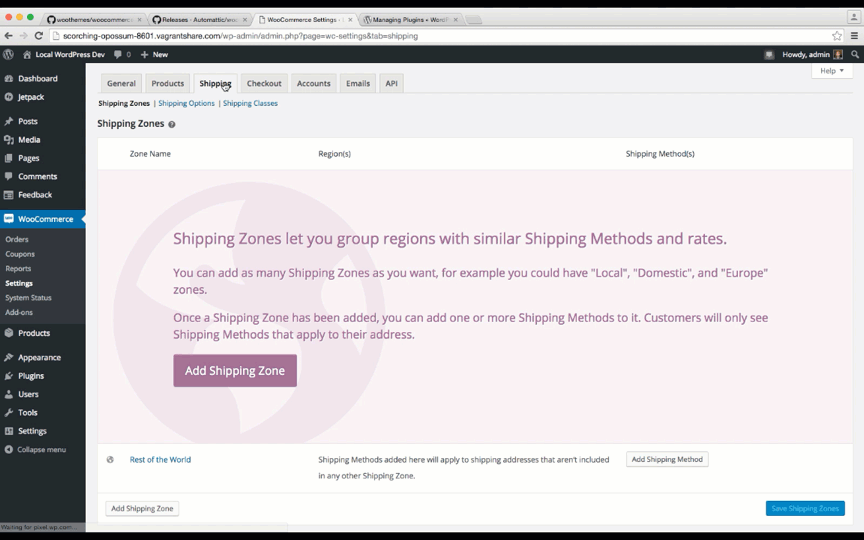Switch to the General settings tab
Image resolution: width=864 pixels, height=540 pixels.
coord(121,83)
